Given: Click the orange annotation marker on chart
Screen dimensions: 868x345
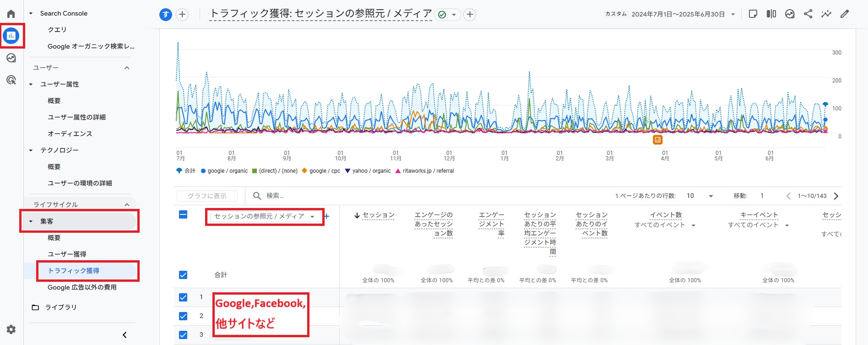Looking at the screenshot, I should click(x=657, y=140).
